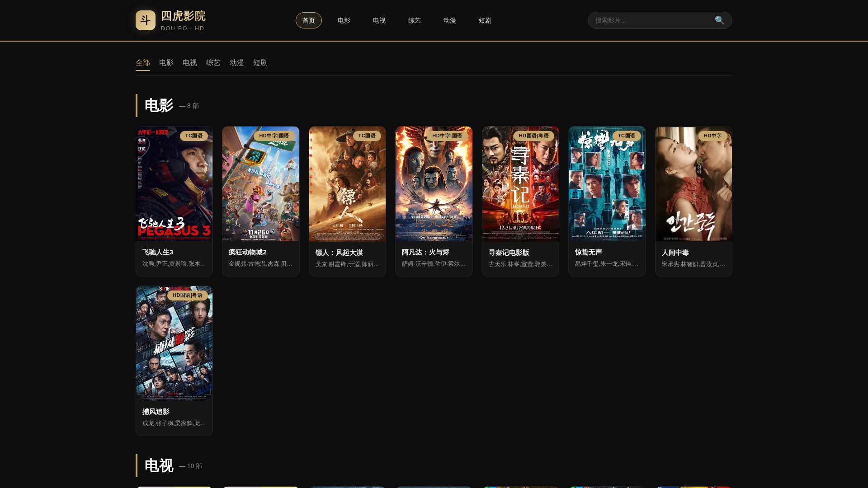Click the search magnifier icon

[x=719, y=20]
